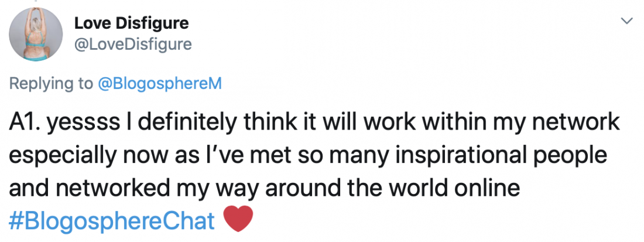The width and height of the screenshot is (644, 242).
Task: Click the "Replying to" label text
Action: coord(50,84)
